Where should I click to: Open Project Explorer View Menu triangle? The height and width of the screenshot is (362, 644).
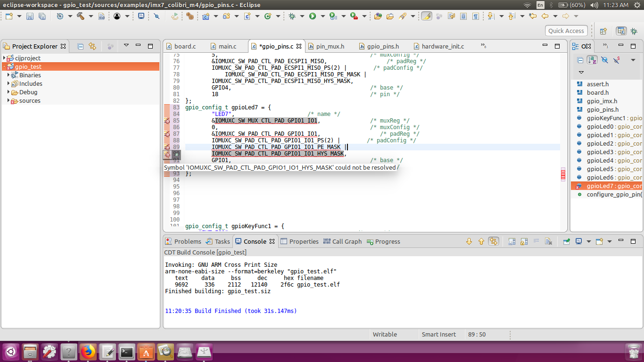pos(126,46)
